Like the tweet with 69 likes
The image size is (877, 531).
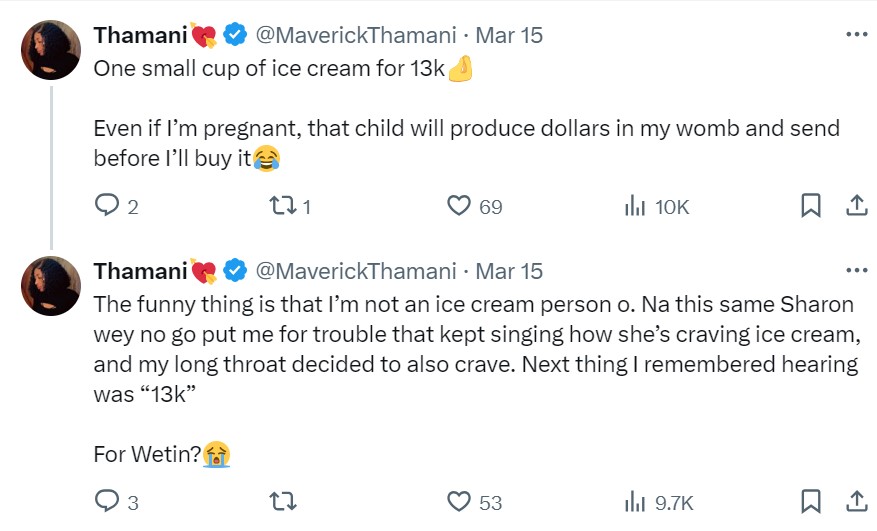pyautogui.click(x=458, y=206)
